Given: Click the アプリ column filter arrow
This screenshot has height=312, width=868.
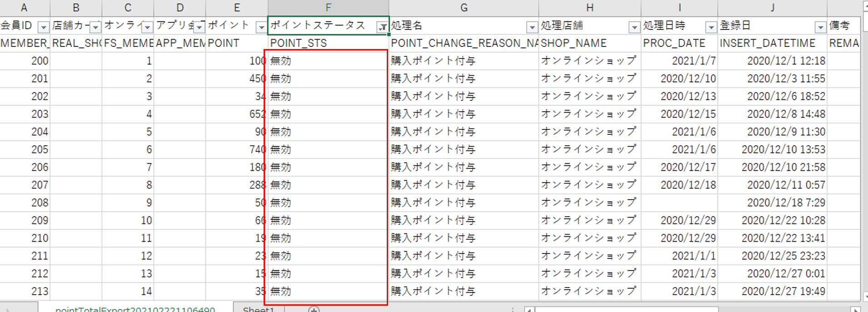Looking at the screenshot, I should point(199,27).
